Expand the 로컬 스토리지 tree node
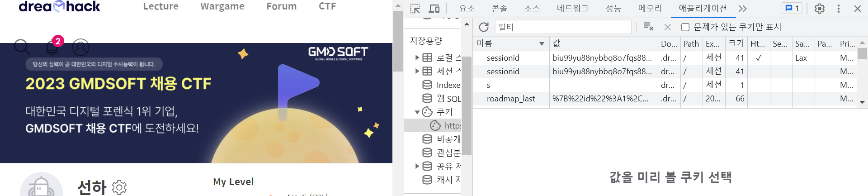 coord(417,57)
